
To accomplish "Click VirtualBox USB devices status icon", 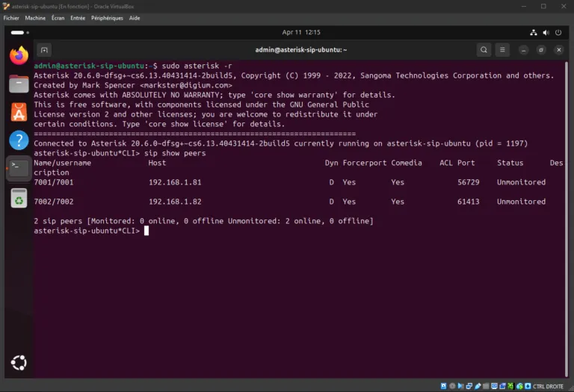I will [x=478, y=386].
